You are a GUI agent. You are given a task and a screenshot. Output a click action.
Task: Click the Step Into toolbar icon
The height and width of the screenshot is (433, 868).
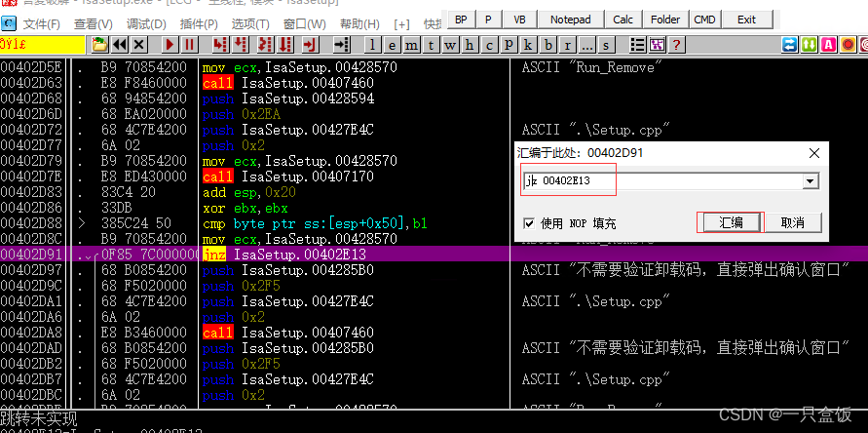click(220, 44)
